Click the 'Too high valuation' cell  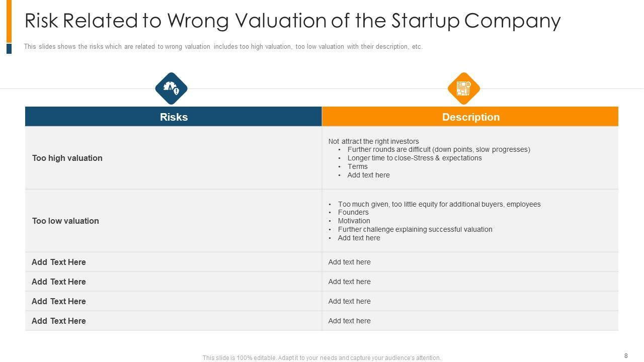pyautogui.click(x=67, y=158)
